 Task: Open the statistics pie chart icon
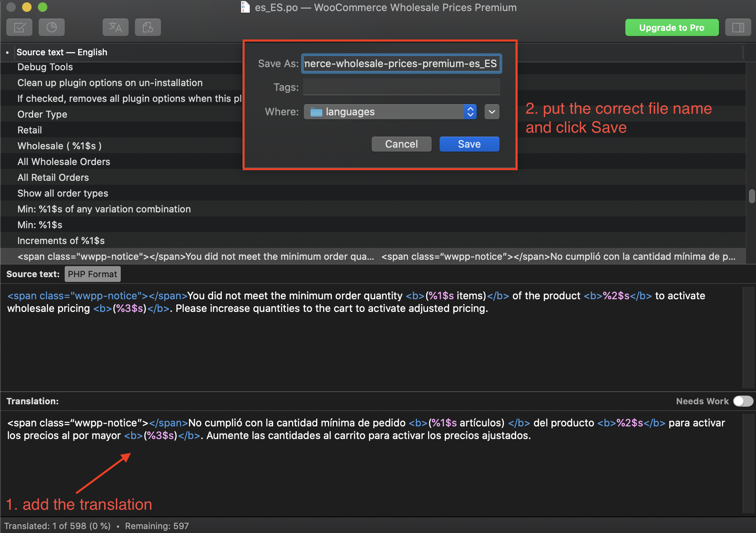pyautogui.click(x=52, y=27)
